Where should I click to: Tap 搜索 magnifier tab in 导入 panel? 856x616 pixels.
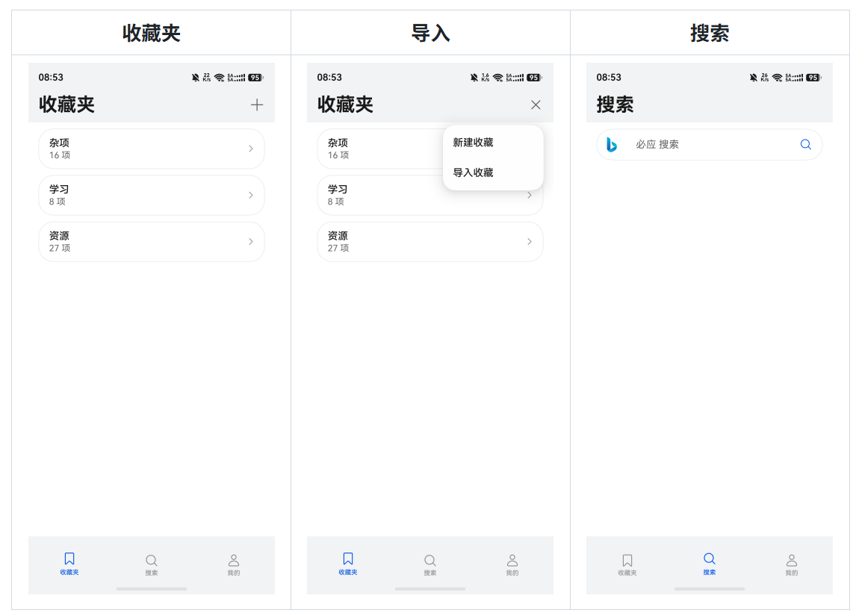click(429, 564)
